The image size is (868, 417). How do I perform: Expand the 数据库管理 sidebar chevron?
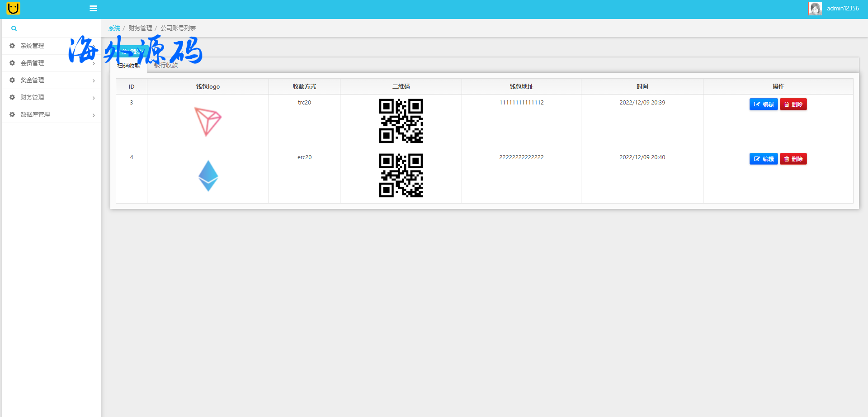point(94,115)
